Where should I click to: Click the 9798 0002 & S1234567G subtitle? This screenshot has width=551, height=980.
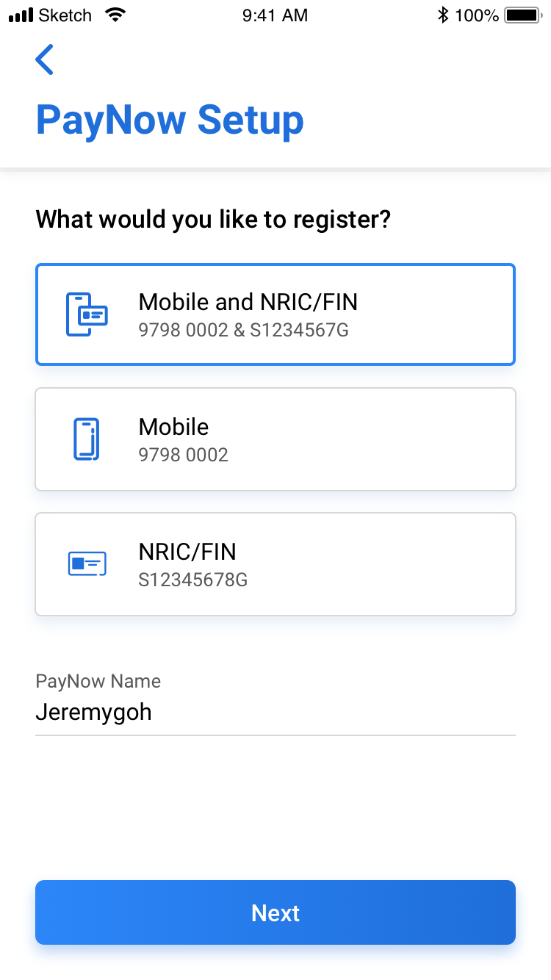(243, 331)
